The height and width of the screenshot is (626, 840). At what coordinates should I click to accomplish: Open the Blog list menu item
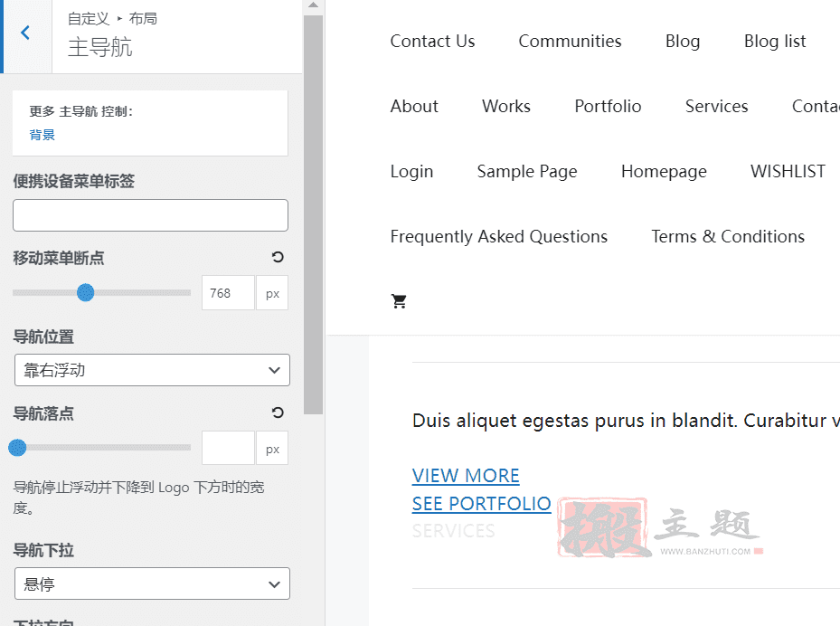(775, 42)
